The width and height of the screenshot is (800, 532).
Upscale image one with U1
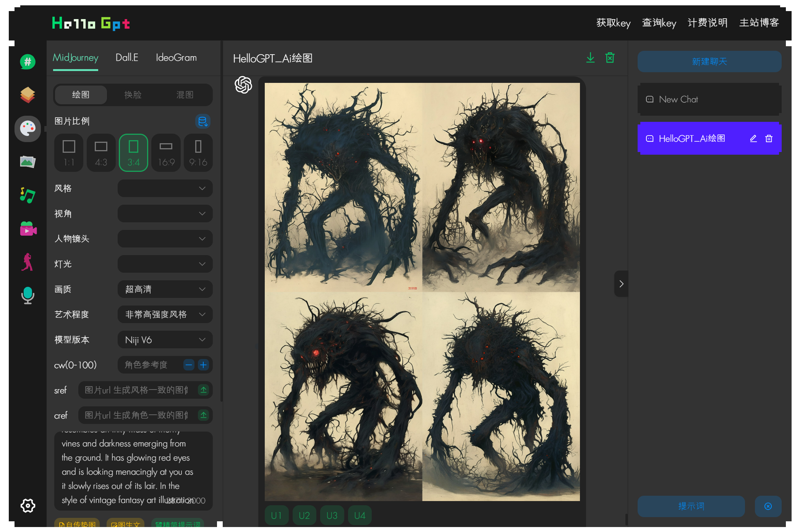[x=277, y=516]
